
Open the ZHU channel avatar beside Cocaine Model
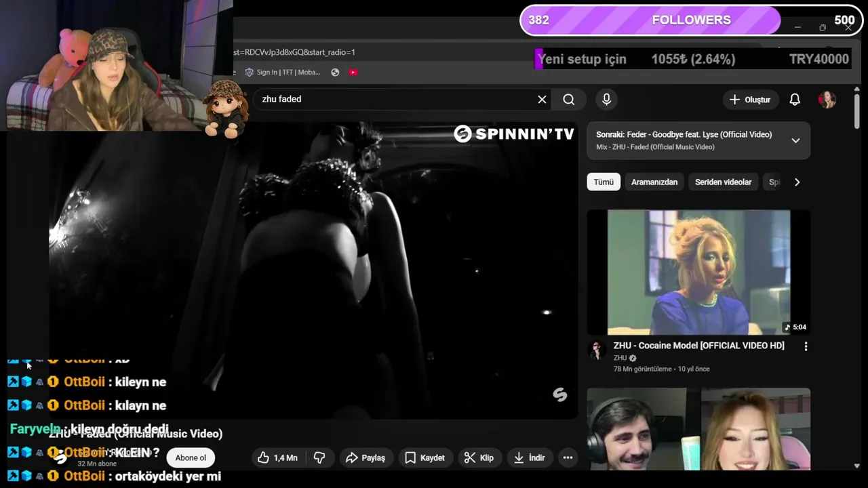coord(597,350)
